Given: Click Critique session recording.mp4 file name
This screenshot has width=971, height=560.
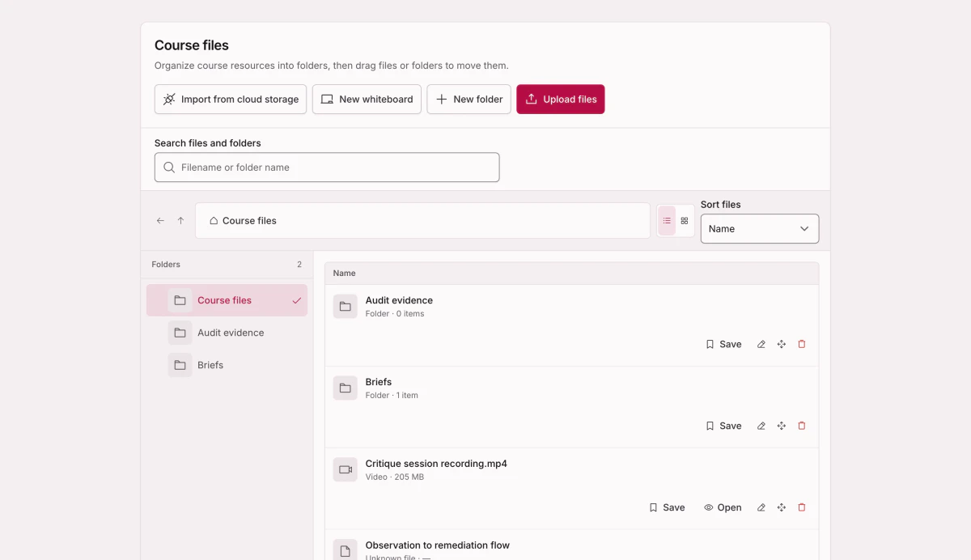Looking at the screenshot, I should [436, 464].
